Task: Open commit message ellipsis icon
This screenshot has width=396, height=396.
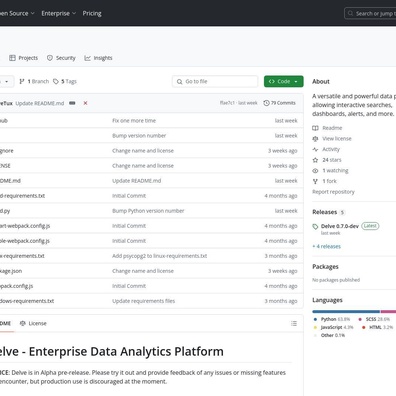Action: (x=72, y=103)
